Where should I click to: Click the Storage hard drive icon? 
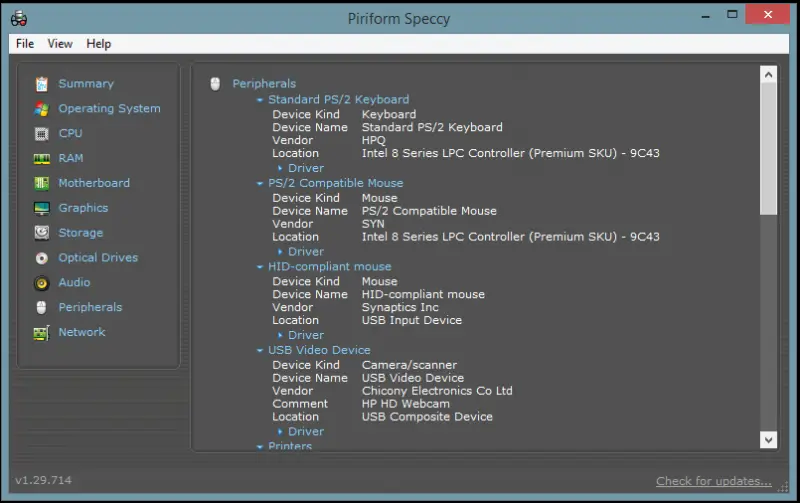point(42,233)
